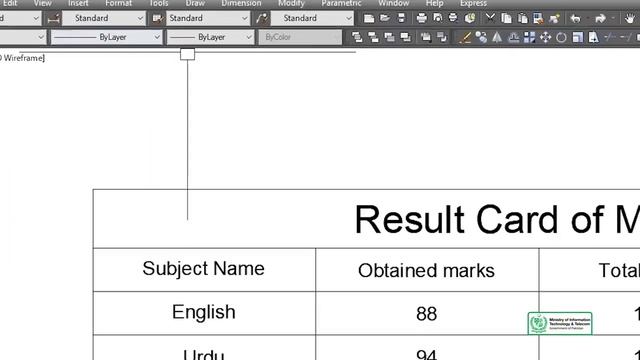
Task: Click the ByColor plot style box
Action: (300, 37)
